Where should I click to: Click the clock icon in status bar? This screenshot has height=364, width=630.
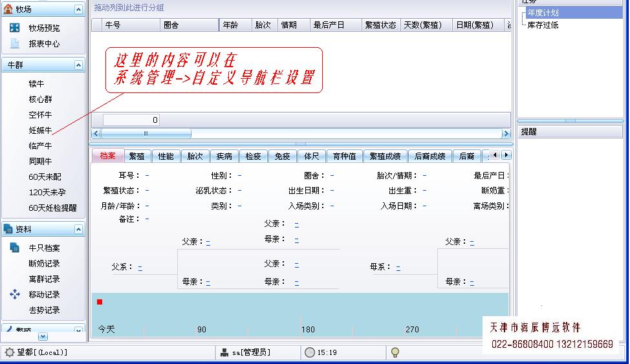[310, 352]
